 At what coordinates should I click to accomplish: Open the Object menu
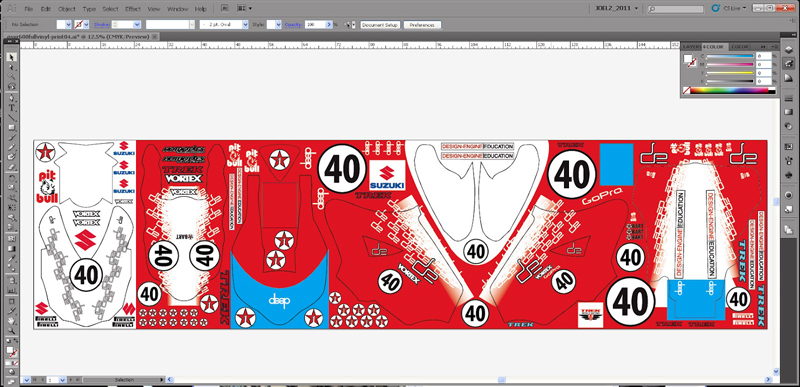click(x=66, y=9)
